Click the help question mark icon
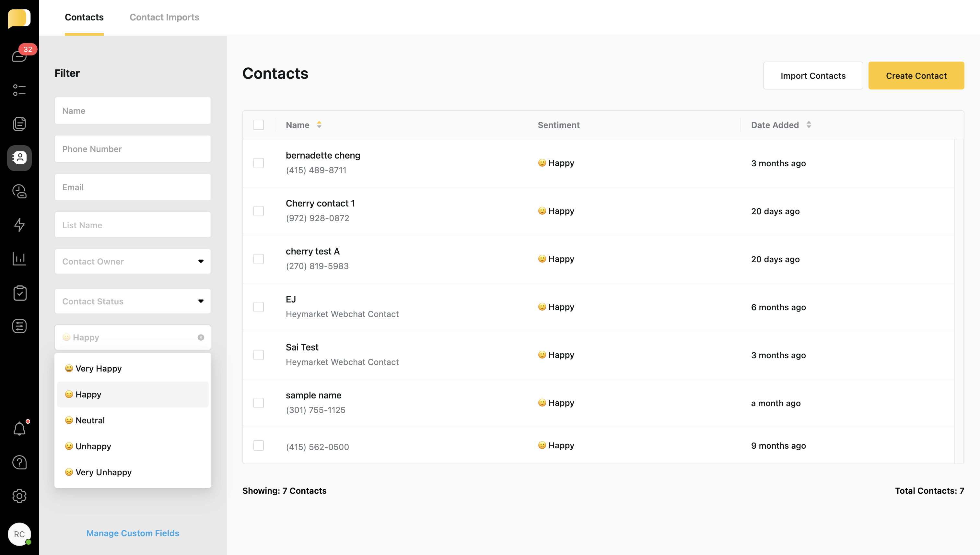 coord(19,462)
